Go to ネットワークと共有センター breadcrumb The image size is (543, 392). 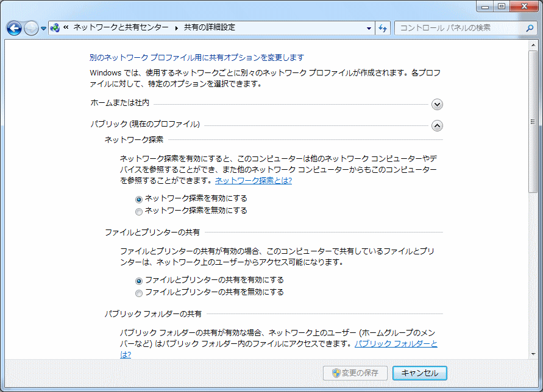click(x=122, y=28)
